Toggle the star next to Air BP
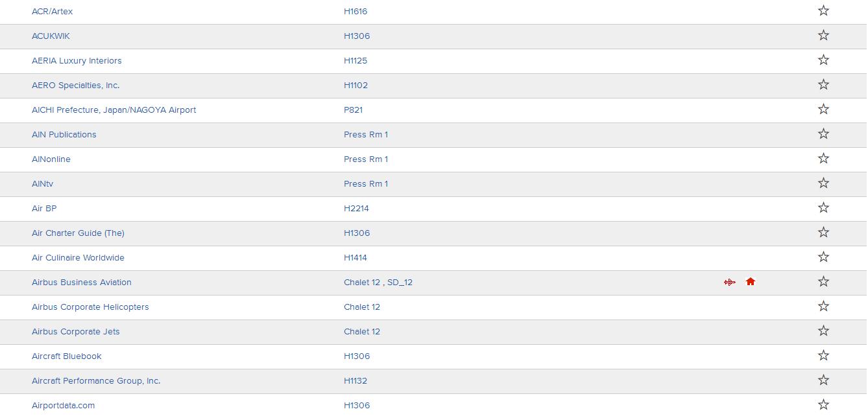 coord(823,207)
